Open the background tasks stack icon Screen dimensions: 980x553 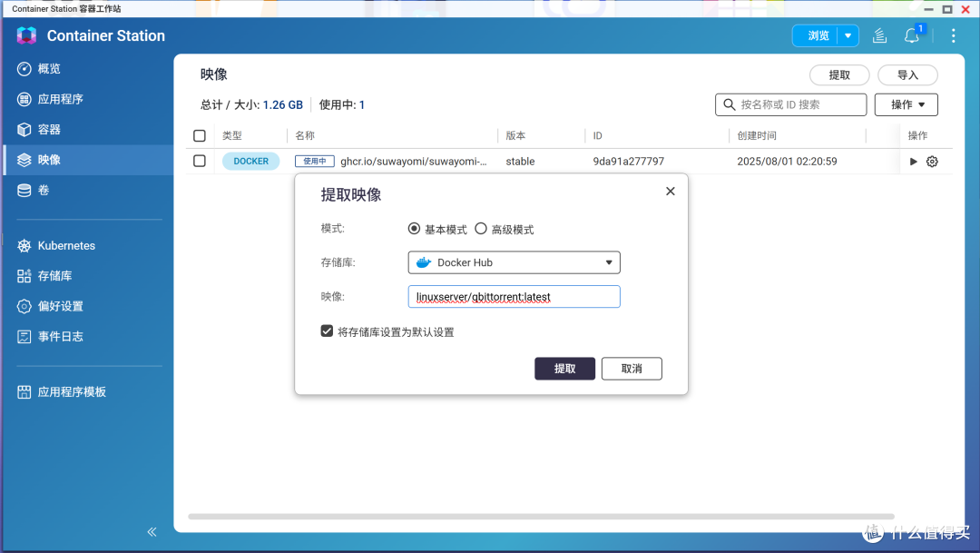pyautogui.click(x=879, y=35)
